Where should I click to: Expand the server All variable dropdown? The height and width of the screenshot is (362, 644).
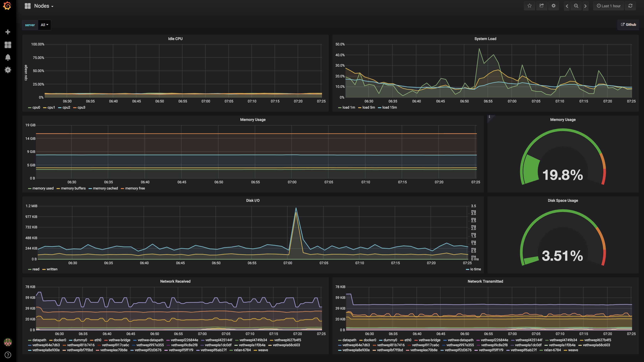[44, 25]
